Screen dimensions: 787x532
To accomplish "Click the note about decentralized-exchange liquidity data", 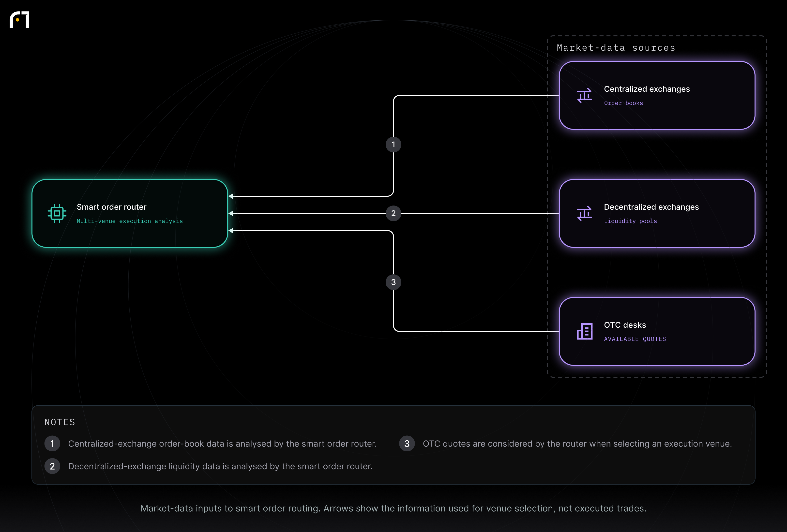I will tap(220, 466).
